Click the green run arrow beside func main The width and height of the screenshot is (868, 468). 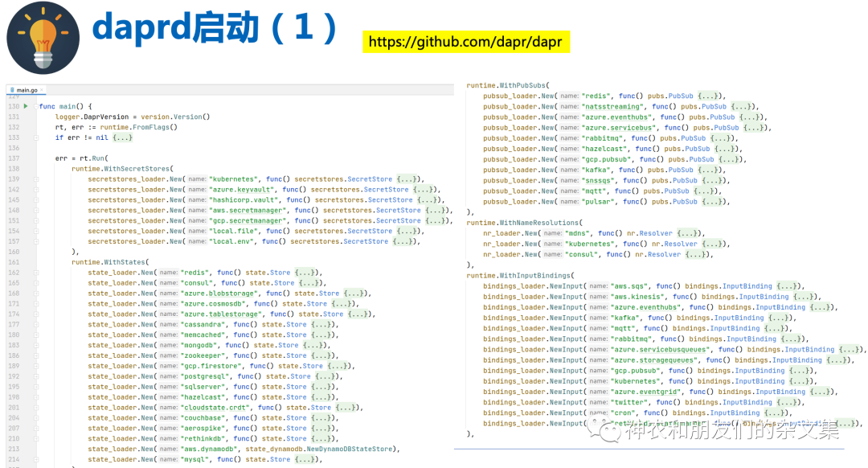click(x=26, y=106)
